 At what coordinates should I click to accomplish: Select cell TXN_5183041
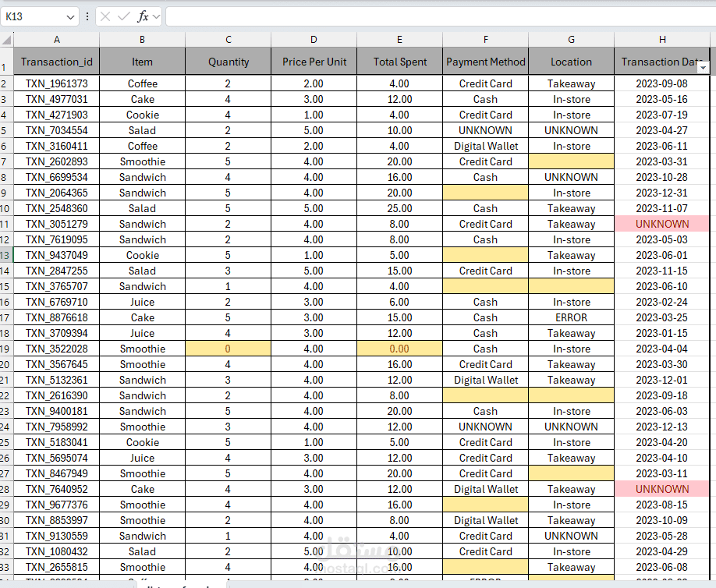pyautogui.click(x=57, y=442)
